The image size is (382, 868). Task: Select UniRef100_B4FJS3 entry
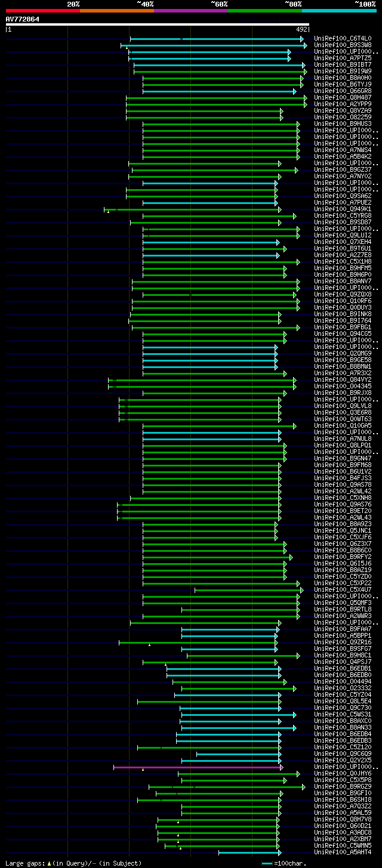(343, 478)
